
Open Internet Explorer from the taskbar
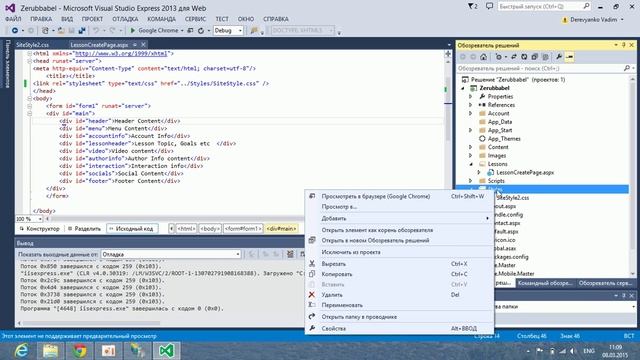pyautogui.click(x=21, y=351)
